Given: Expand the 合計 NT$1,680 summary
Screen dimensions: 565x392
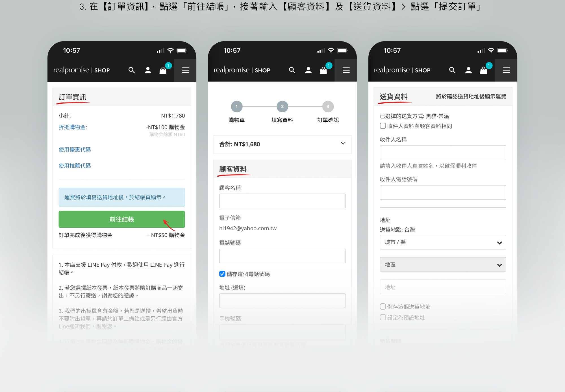Looking at the screenshot, I should coord(343,144).
